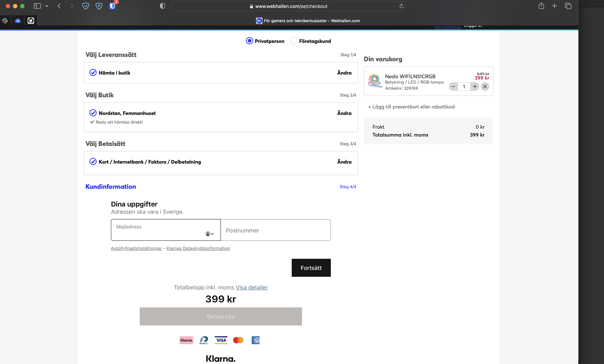Remove the Nedis lamp from the cart
The height and width of the screenshot is (364, 604).
click(485, 87)
